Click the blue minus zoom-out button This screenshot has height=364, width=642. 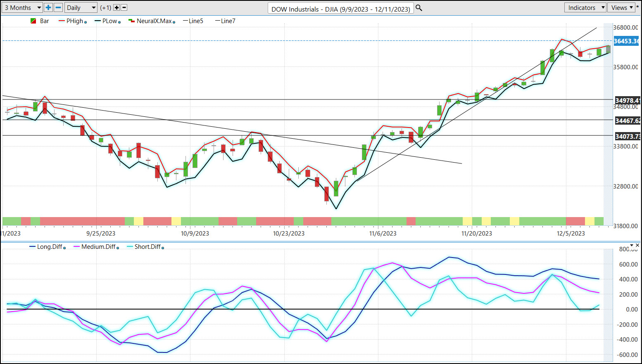pyautogui.click(x=58, y=7)
